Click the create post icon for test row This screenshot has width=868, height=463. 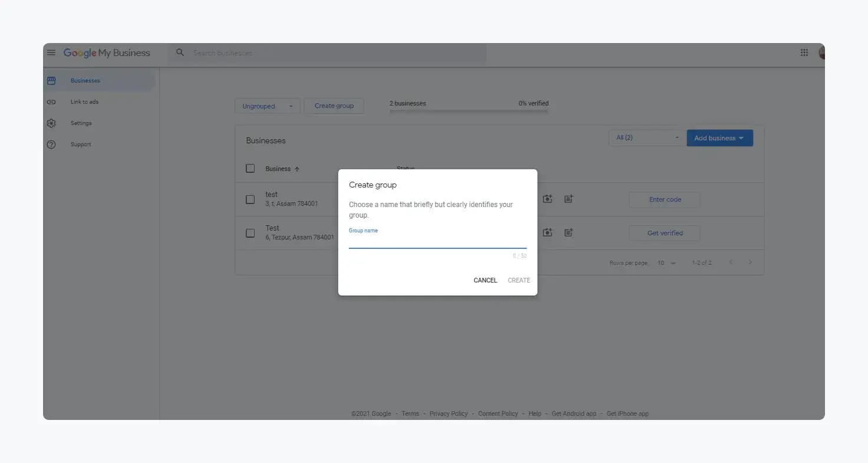[568, 199]
